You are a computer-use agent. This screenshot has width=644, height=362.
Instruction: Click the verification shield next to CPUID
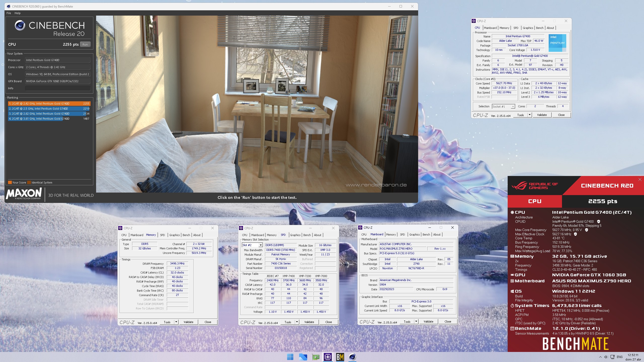pyautogui.click(x=599, y=221)
